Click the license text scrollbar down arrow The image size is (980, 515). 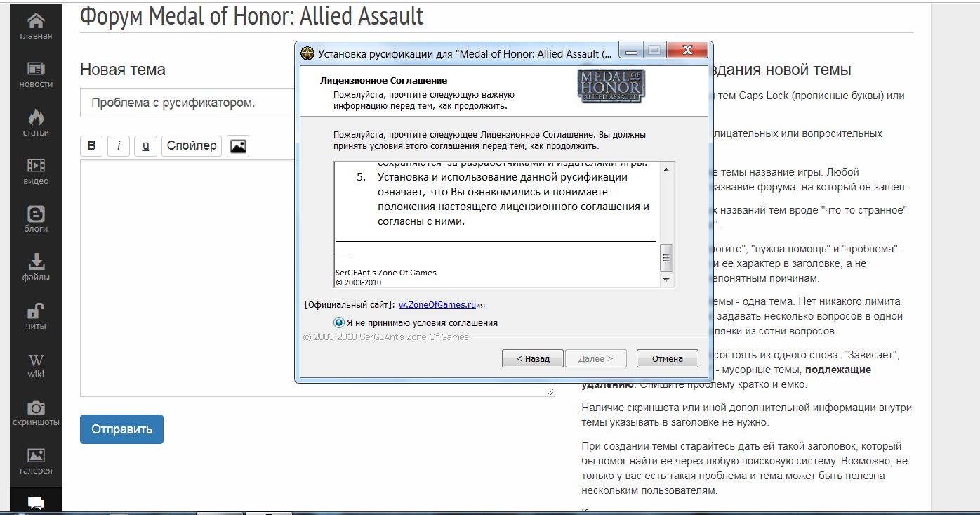click(x=667, y=280)
